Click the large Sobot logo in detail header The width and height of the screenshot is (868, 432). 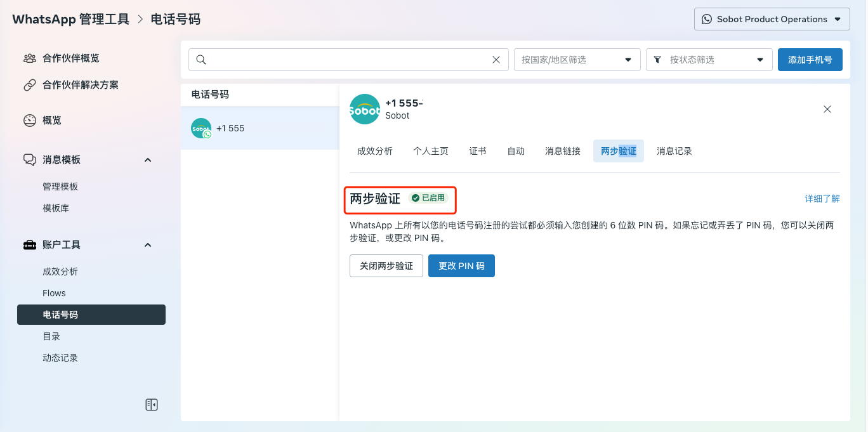[365, 109]
